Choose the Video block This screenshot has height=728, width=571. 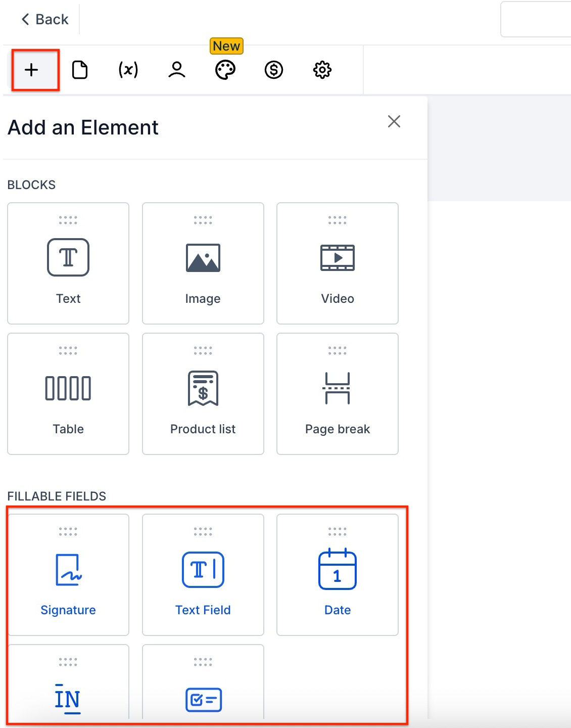tap(338, 263)
